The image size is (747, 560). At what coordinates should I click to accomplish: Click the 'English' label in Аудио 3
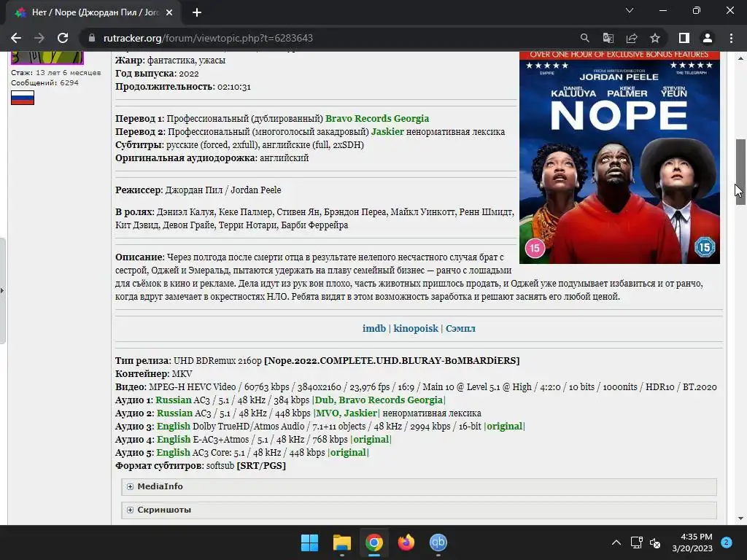click(174, 426)
